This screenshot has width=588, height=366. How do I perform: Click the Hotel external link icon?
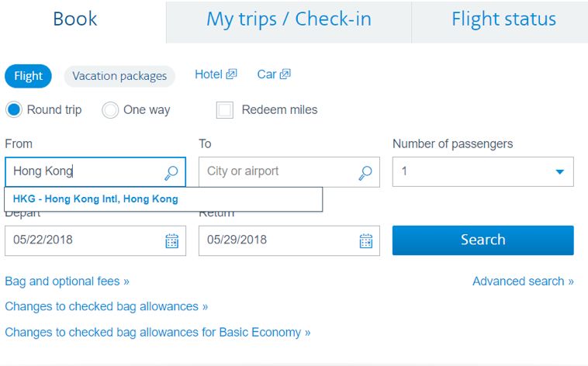click(231, 74)
